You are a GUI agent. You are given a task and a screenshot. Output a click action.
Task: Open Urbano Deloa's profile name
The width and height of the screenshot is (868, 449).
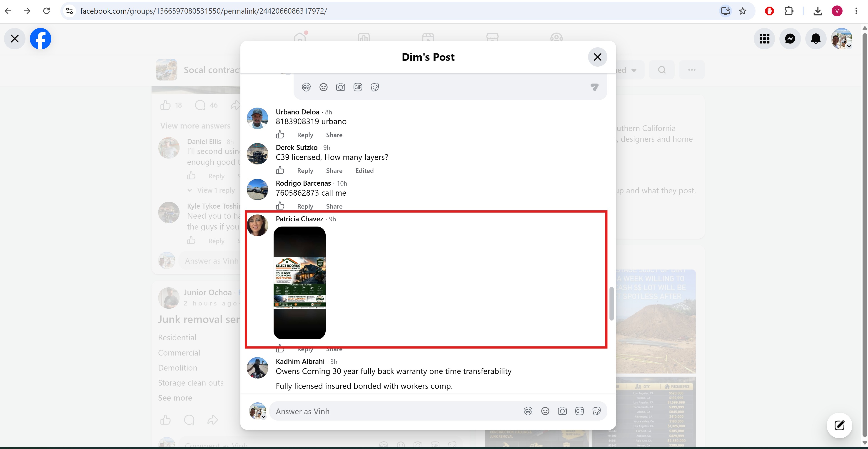[x=297, y=112]
